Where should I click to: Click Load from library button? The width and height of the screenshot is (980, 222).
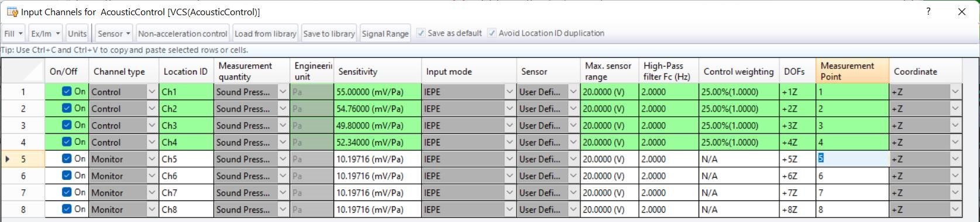(266, 33)
